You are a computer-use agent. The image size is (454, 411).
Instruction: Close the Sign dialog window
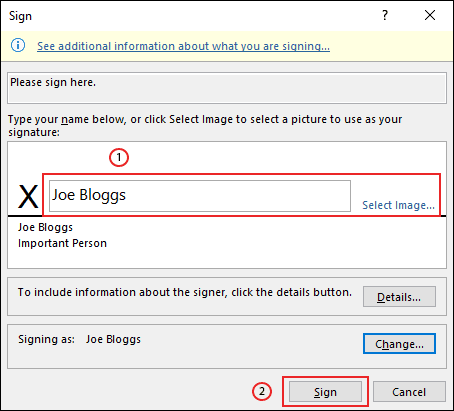pyautogui.click(x=430, y=15)
